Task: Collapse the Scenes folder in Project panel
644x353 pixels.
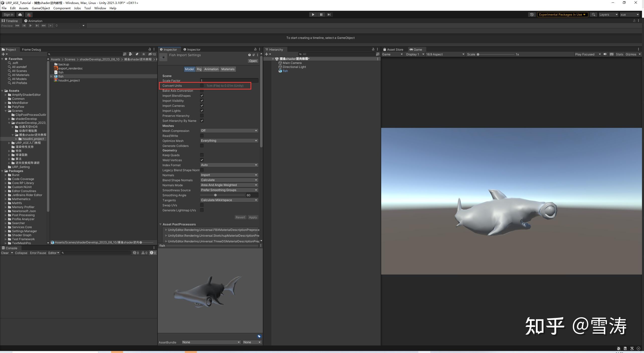Action: tap(6, 111)
